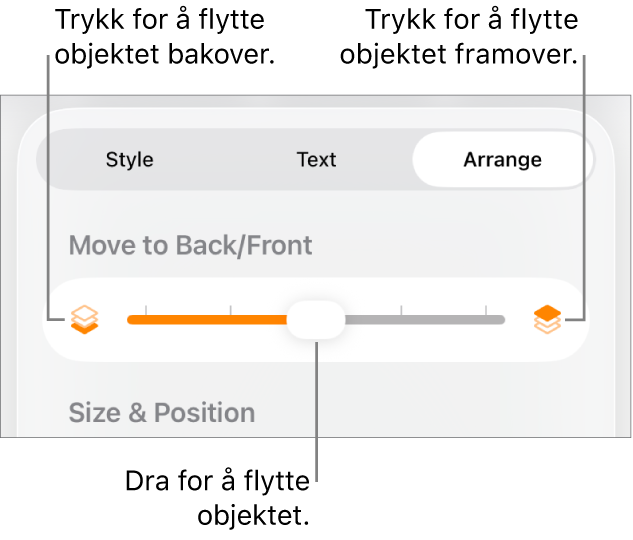Click the Move to Back layers icon
Screen dimensions: 633x540
(x=85, y=320)
